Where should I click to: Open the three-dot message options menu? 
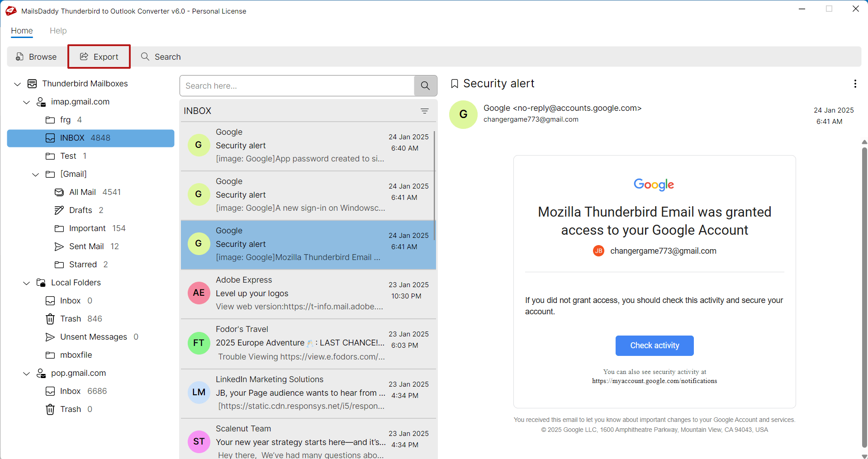[x=854, y=84]
